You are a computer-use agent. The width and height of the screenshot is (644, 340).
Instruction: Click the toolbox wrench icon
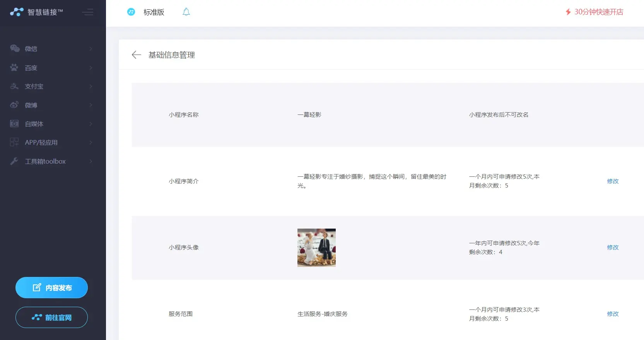14,161
